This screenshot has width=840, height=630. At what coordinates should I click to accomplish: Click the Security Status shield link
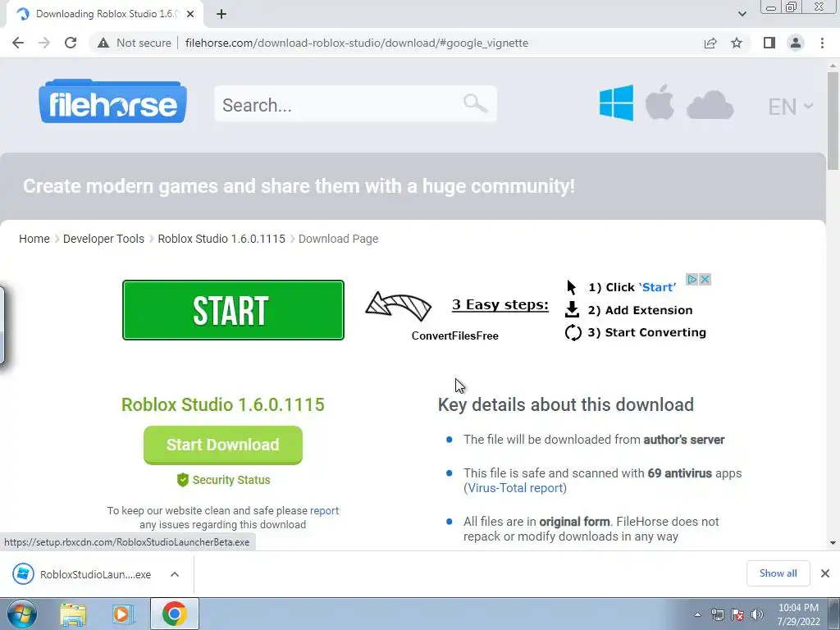223,480
